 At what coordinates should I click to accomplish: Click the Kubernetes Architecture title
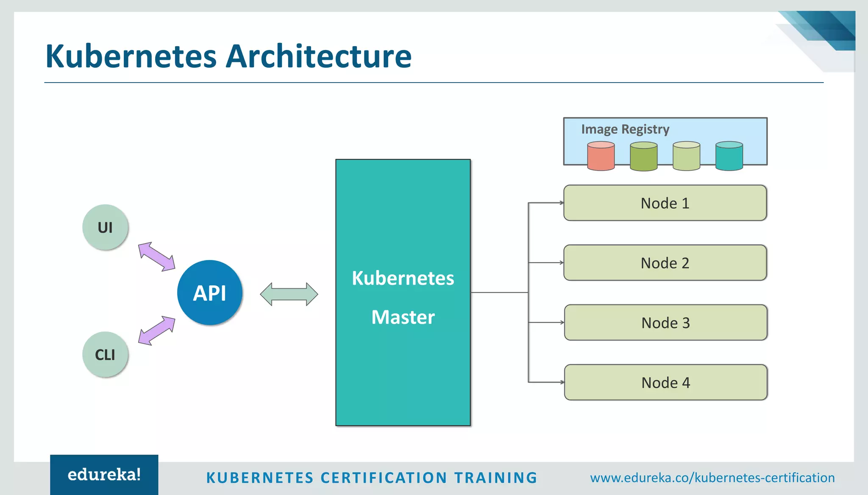tap(228, 56)
